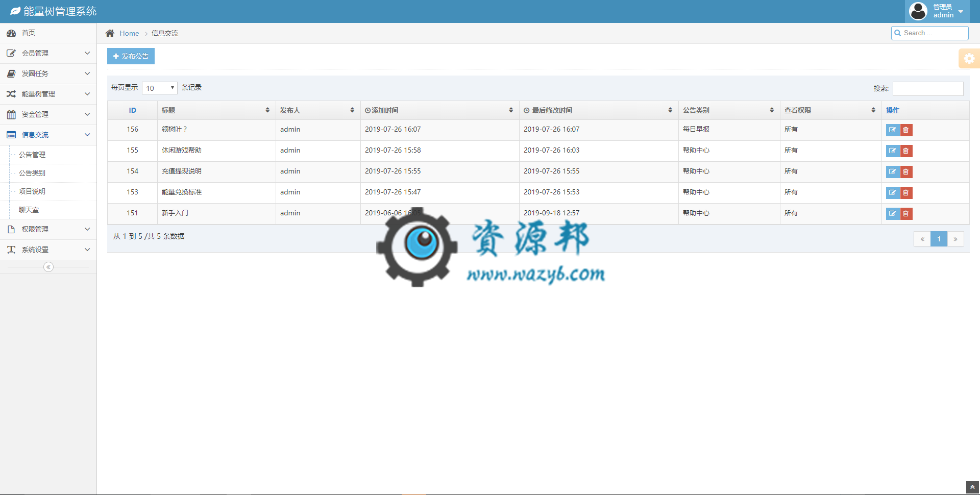
Task: Open the 公告类别 submenu item
Action: pyautogui.click(x=32, y=173)
